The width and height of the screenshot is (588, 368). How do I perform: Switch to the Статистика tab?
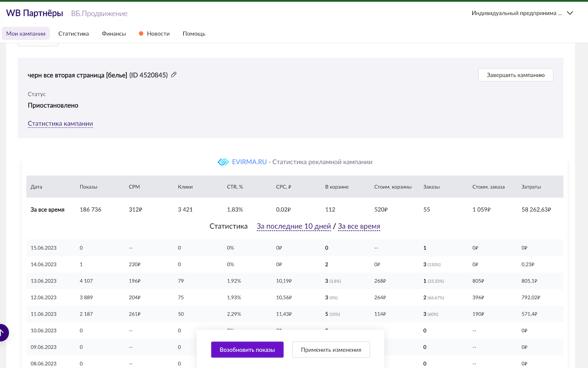(x=73, y=33)
